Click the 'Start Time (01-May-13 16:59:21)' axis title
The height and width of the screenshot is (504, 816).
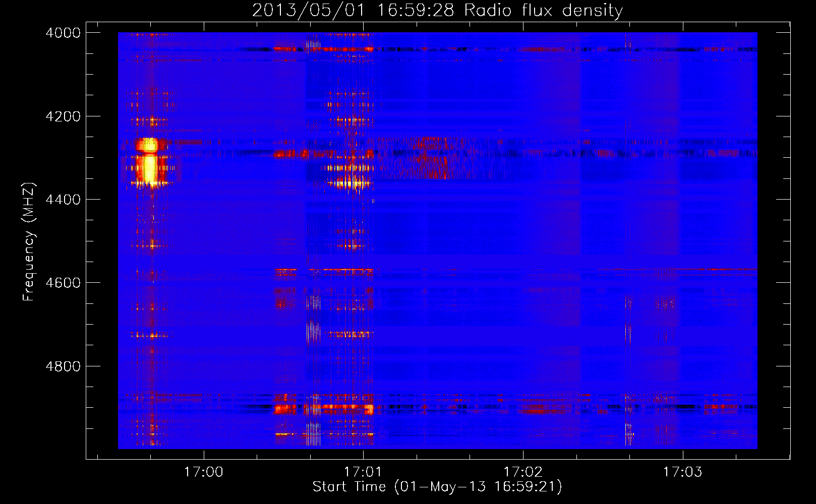click(437, 487)
